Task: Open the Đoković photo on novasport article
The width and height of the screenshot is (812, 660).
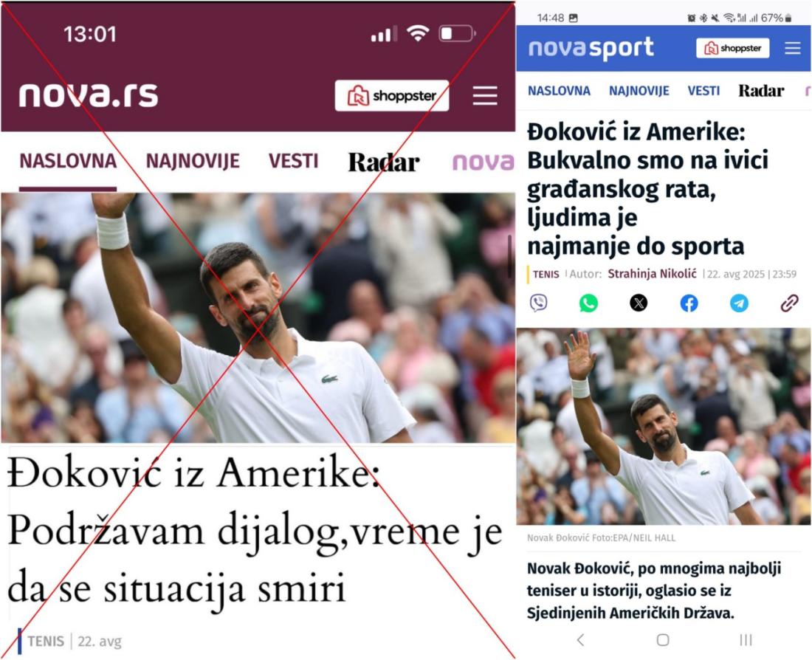Action: click(x=664, y=427)
